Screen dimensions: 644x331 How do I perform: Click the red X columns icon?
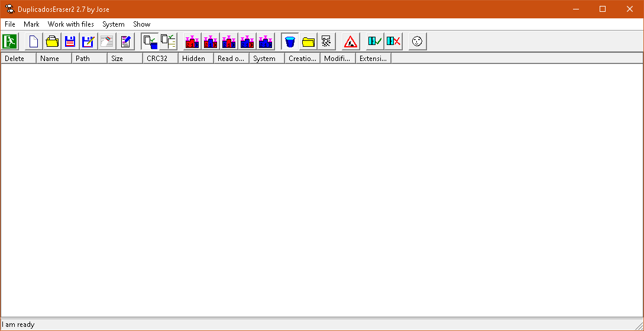(393, 41)
